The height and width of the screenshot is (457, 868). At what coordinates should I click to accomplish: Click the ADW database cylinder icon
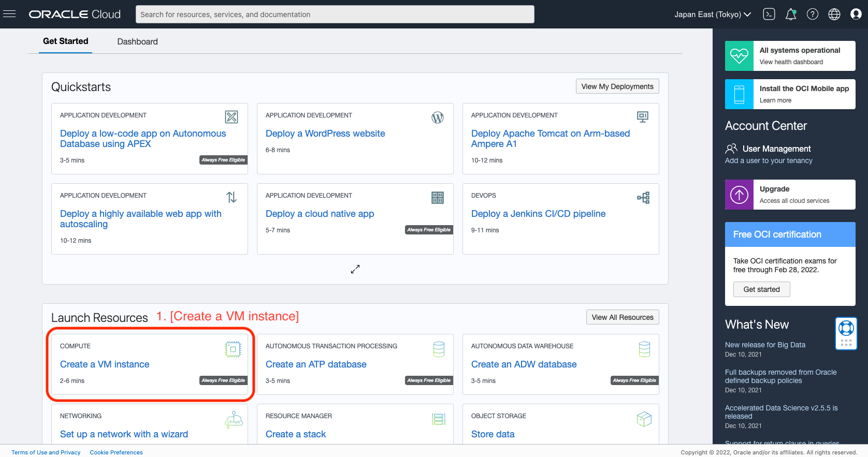click(644, 349)
